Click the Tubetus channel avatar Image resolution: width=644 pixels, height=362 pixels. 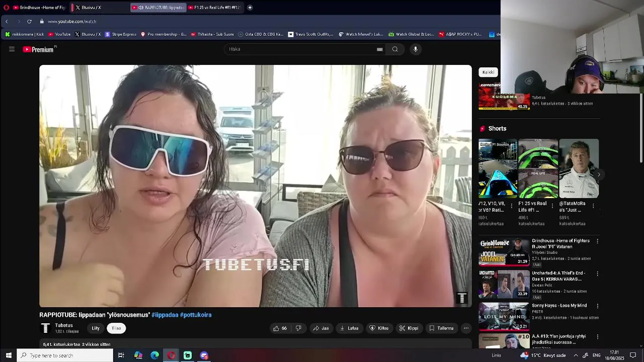[45, 328]
